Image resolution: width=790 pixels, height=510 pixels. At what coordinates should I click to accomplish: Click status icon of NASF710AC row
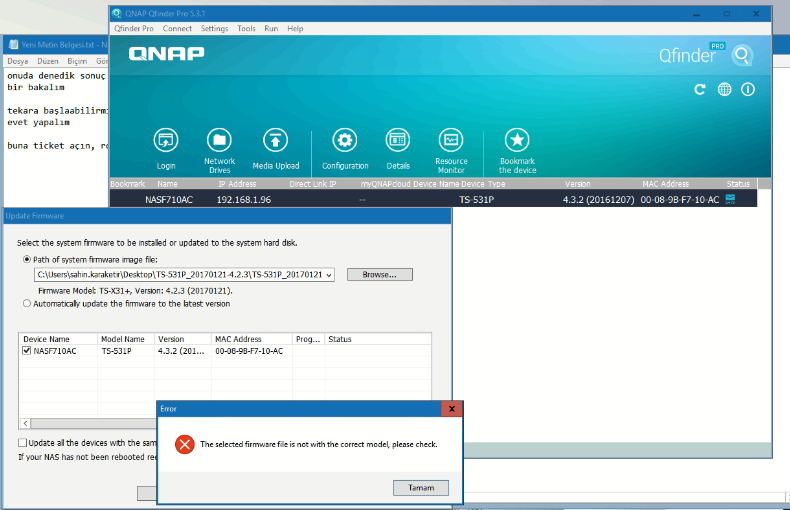click(730, 200)
